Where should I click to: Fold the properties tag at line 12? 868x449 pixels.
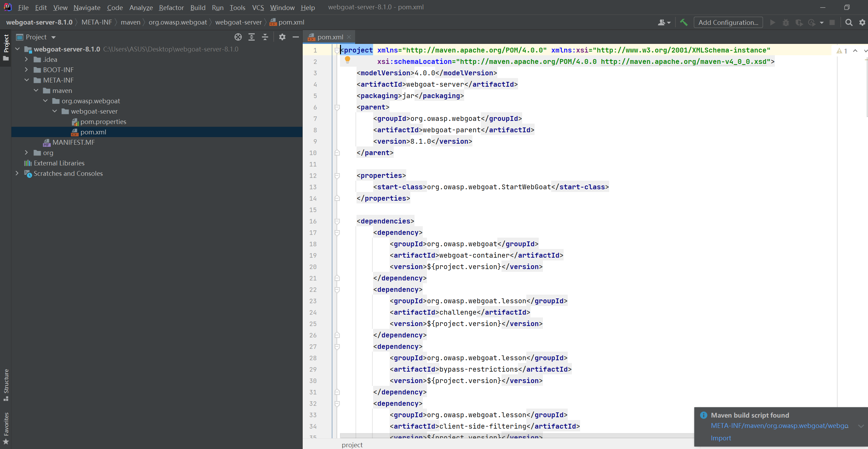point(337,176)
